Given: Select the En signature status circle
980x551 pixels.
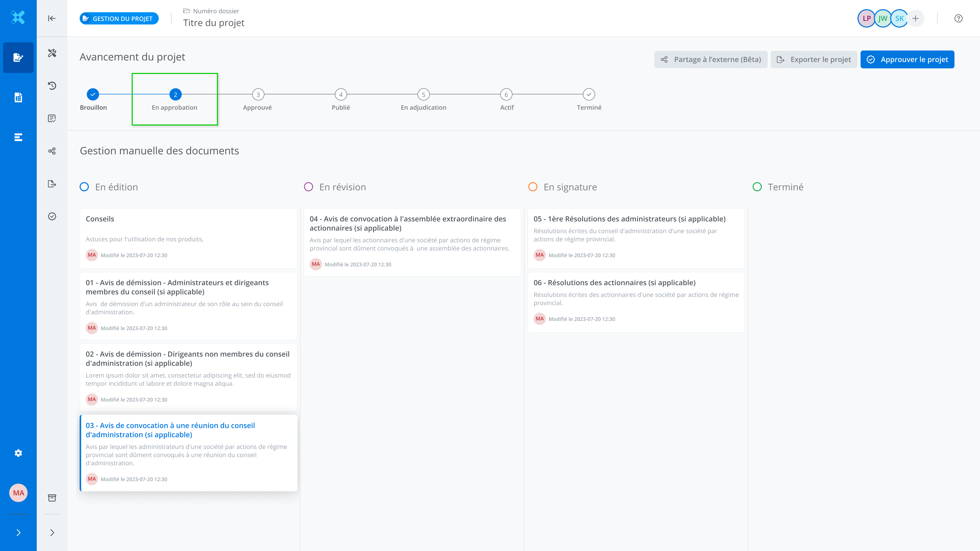Looking at the screenshot, I should point(533,187).
